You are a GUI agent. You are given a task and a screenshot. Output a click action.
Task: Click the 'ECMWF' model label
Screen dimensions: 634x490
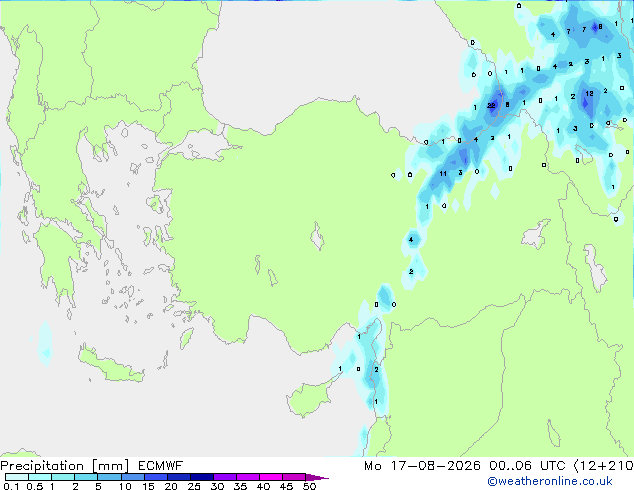click(161, 466)
